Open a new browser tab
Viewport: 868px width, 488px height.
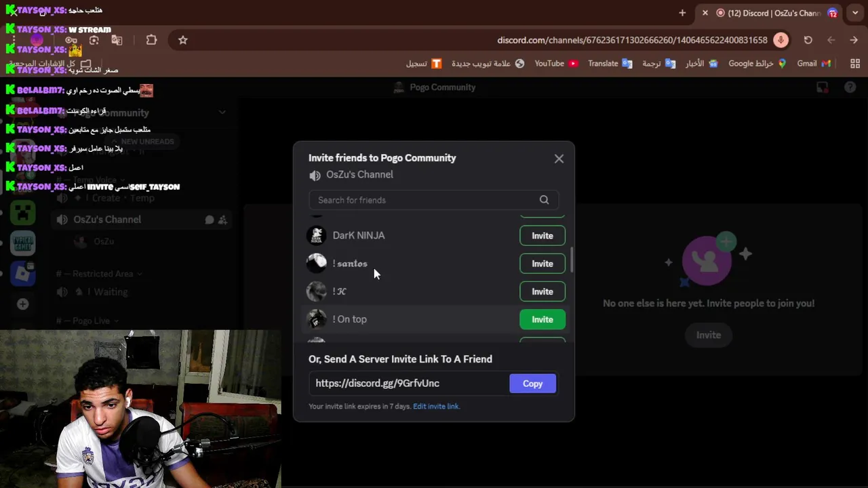[x=682, y=13]
